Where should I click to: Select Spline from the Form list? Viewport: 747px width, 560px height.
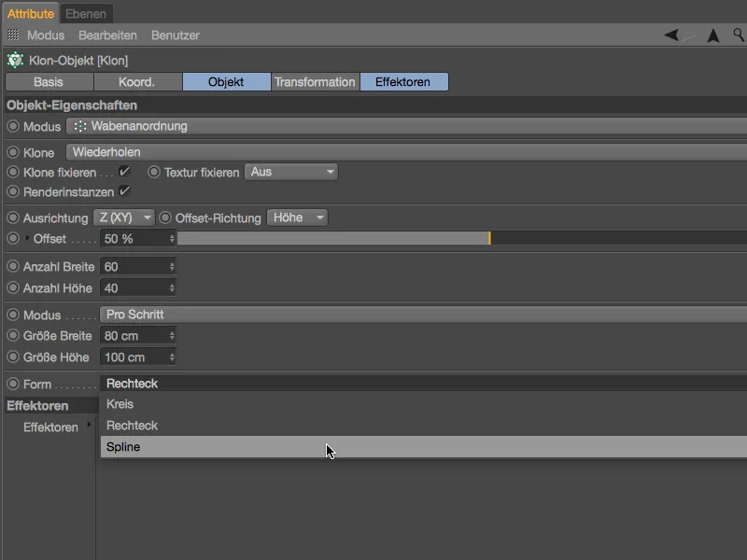click(424, 447)
